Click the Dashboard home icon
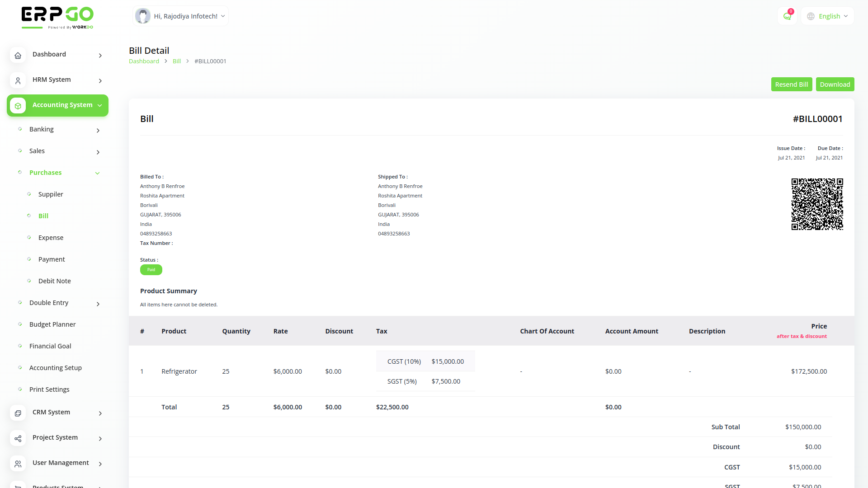Screen dimensions: 868x488 coord(18,55)
